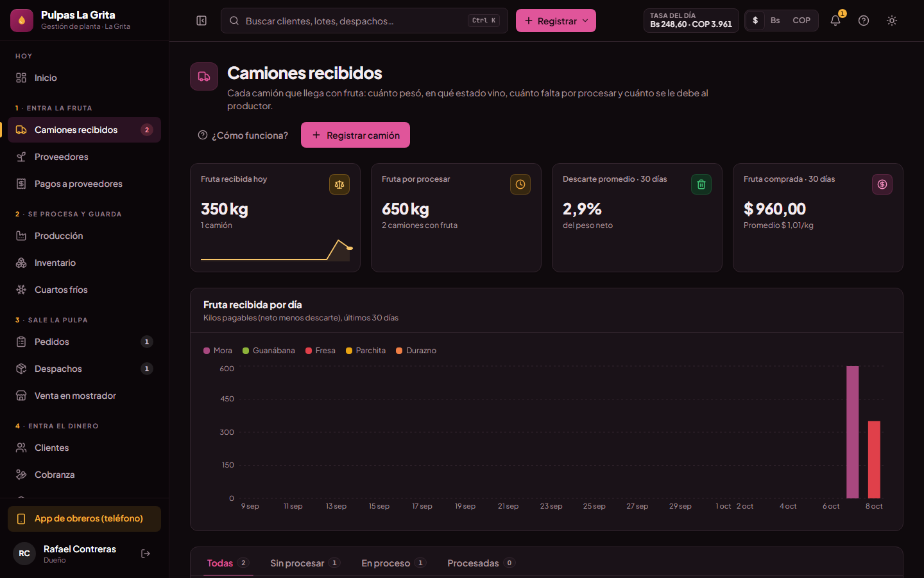
Task: Go to Inicio in the sidebar
Action: coord(84,78)
